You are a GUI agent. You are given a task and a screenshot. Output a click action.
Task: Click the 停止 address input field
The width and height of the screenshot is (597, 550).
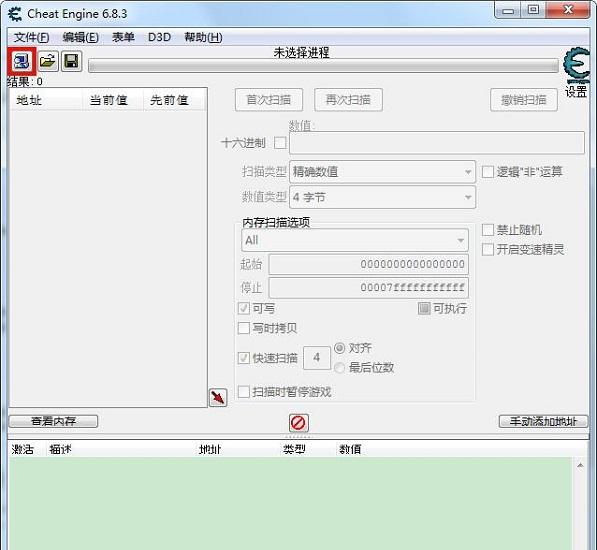tap(369, 288)
